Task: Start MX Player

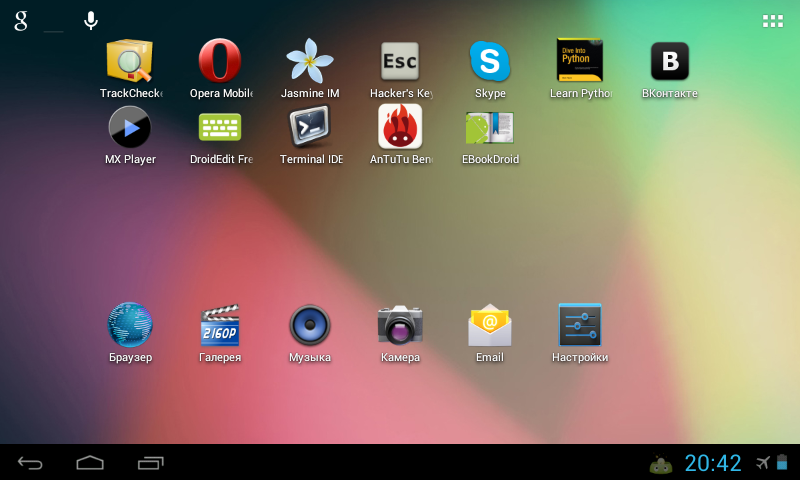Action: point(130,127)
